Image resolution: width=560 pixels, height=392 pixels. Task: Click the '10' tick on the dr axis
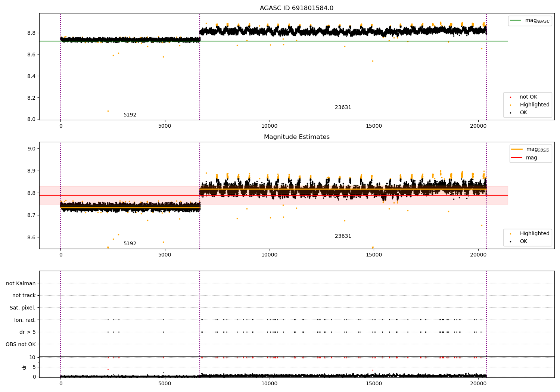(x=32, y=358)
